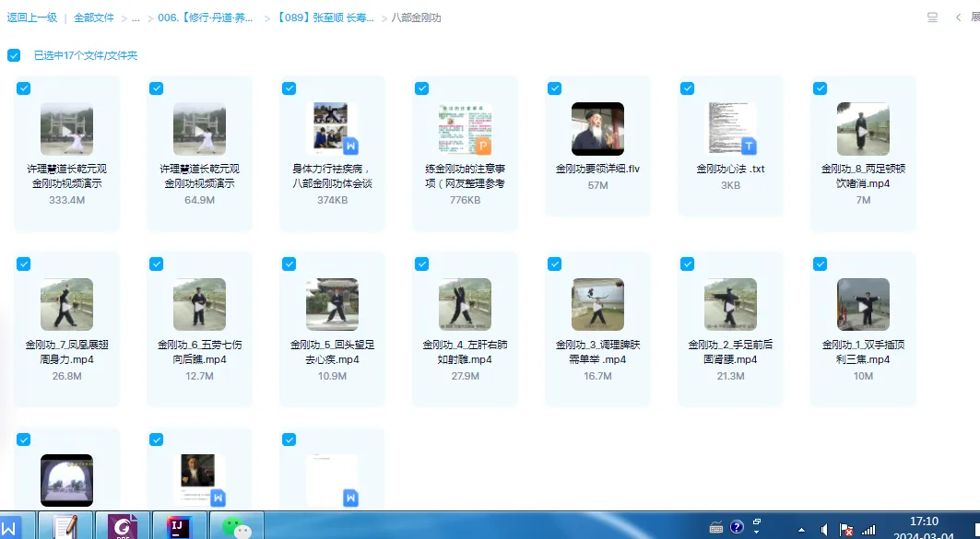Open the 身体力行祛疾病 Word document icon
980x539 pixels.
(x=333, y=129)
